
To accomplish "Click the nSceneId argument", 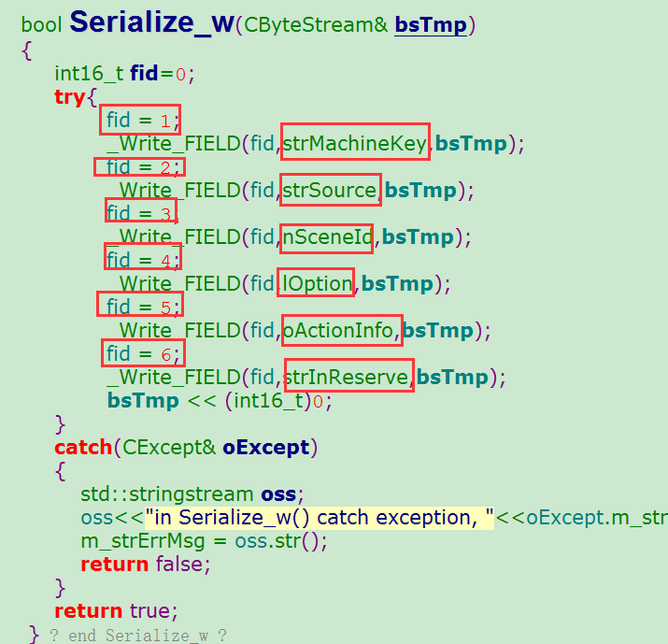I will [327, 237].
